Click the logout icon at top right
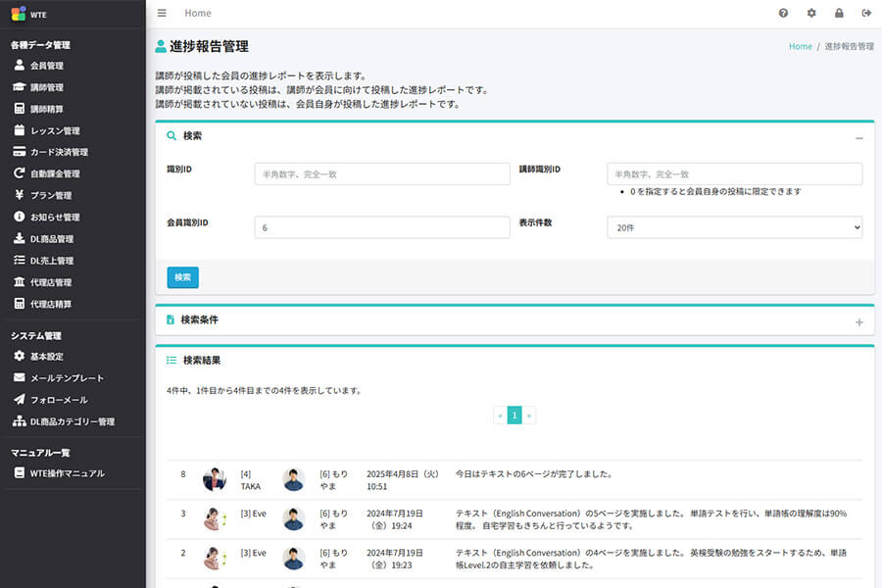The height and width of the screenshot is (588, 882). [x=865, y=13]
